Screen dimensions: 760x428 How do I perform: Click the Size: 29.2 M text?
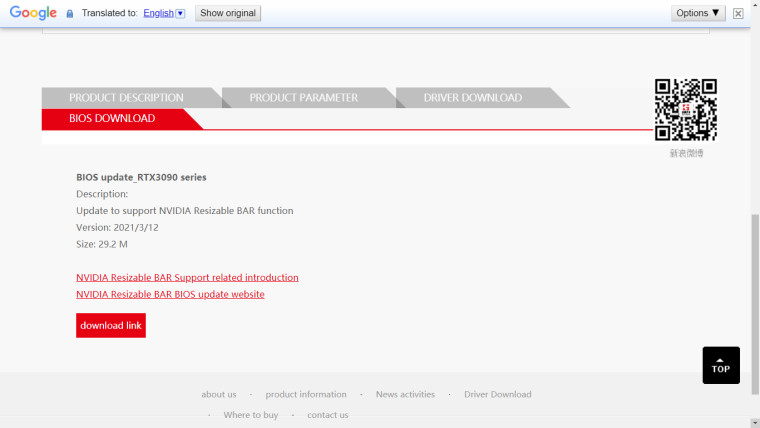[102, 244]
